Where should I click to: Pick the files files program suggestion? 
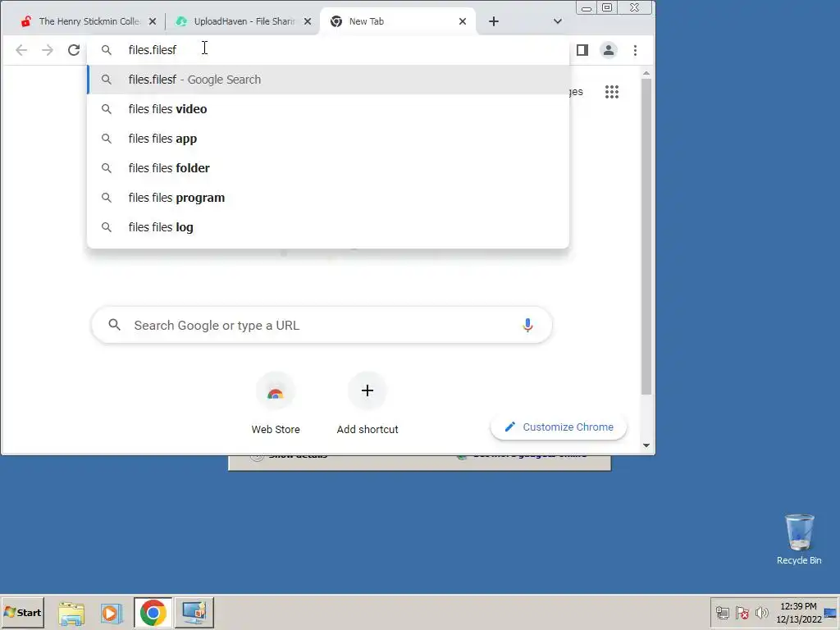point(328,197)
